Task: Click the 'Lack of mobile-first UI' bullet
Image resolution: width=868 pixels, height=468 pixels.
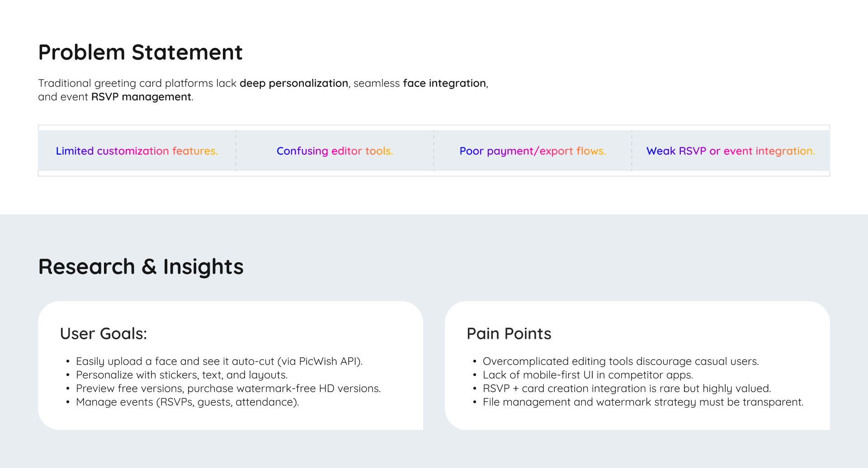Action: point(588,375)
